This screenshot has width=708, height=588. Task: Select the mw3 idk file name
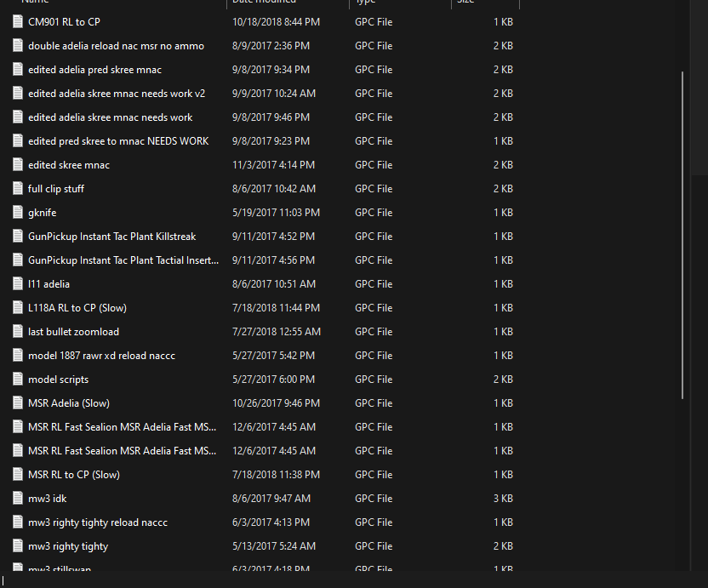point(48,499)
